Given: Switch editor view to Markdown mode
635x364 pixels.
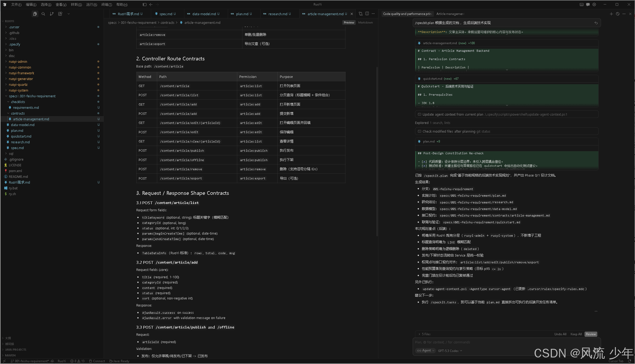Looking at the screenshot, I should pyautogui.click(x=365, y=22).
